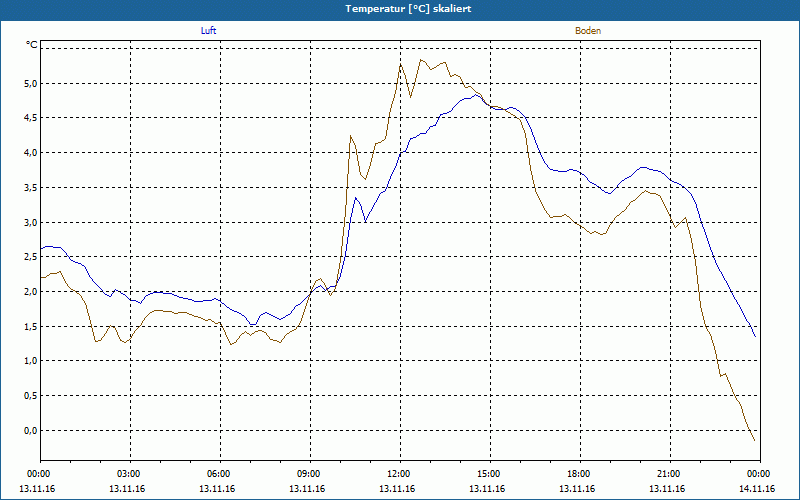
Task: Click the 14.11.16 date label
Action: click(757, 489)
